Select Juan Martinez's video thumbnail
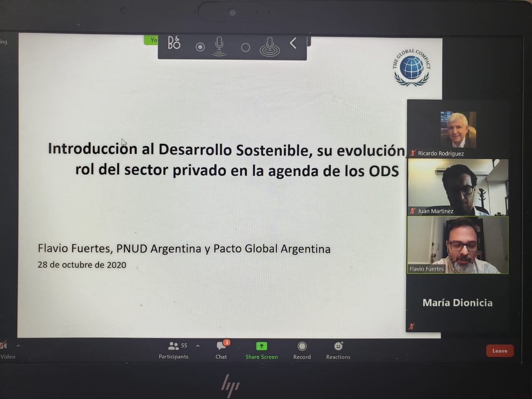This screenshot has width=532, height=399. [x=458, y=187]
